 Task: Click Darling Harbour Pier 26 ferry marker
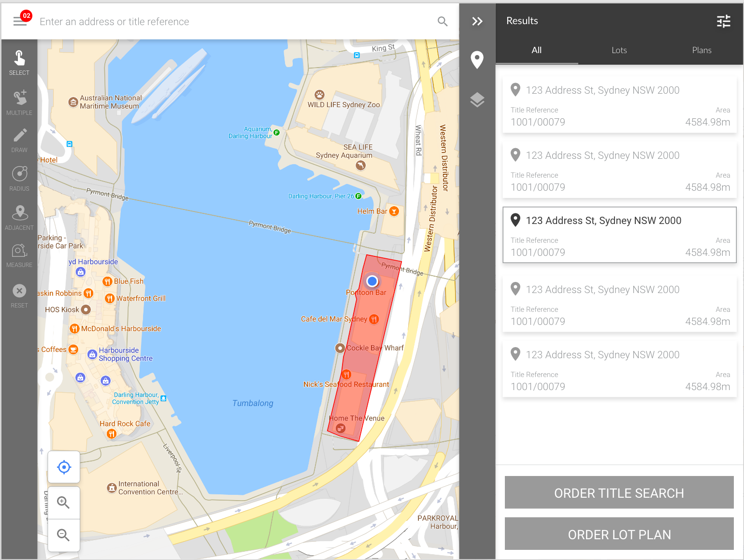coord(358,196)
